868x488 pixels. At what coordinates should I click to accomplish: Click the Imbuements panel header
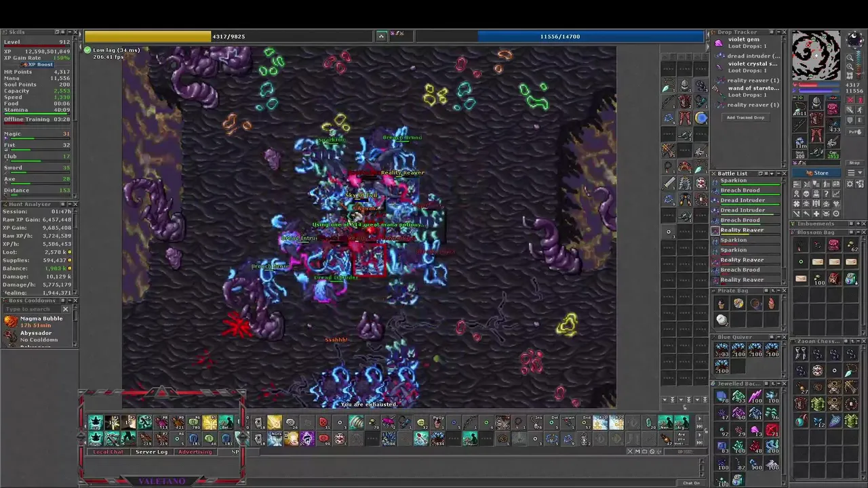(829, 224)
